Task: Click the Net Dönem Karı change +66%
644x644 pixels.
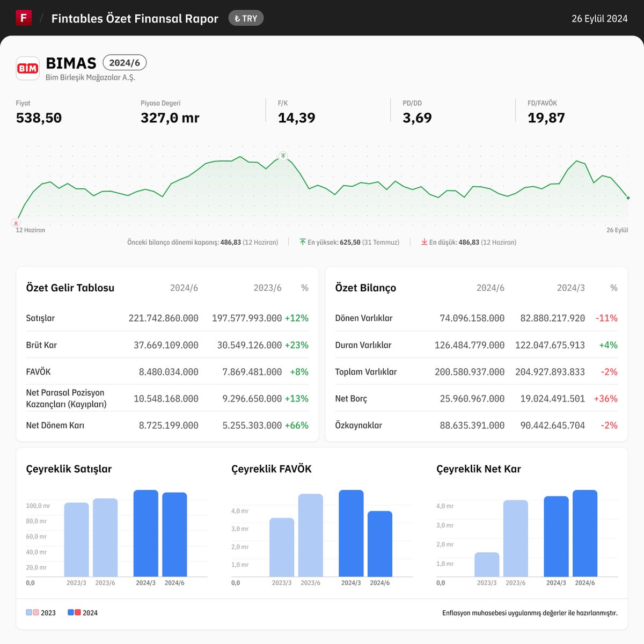Action: pos(297,425)
